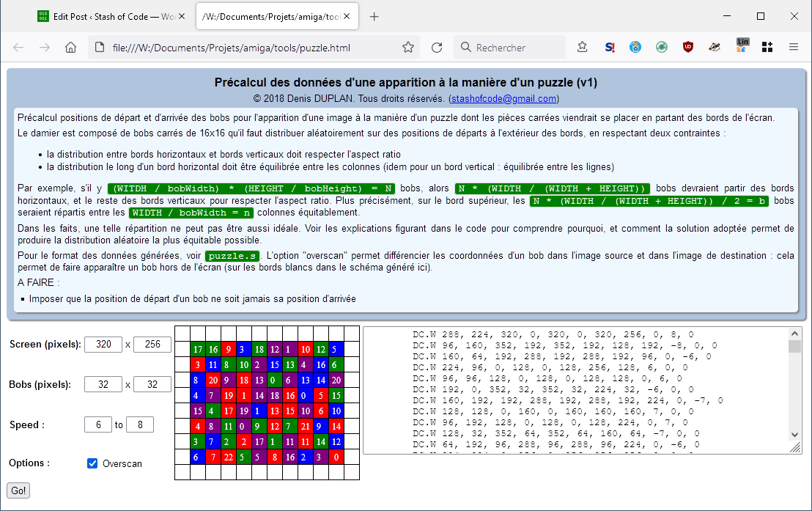812x511 pixels.
Task: Click the 'Screen (pixels):' label
Action: pyautogui.click(x=45, y=345)
